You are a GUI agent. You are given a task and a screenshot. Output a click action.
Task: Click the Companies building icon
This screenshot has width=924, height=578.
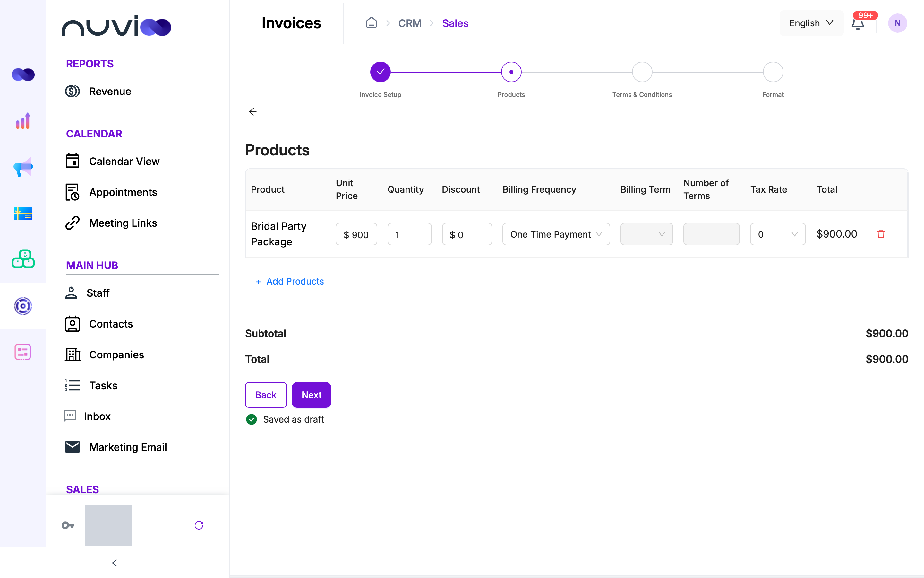[x=73, y=355]
